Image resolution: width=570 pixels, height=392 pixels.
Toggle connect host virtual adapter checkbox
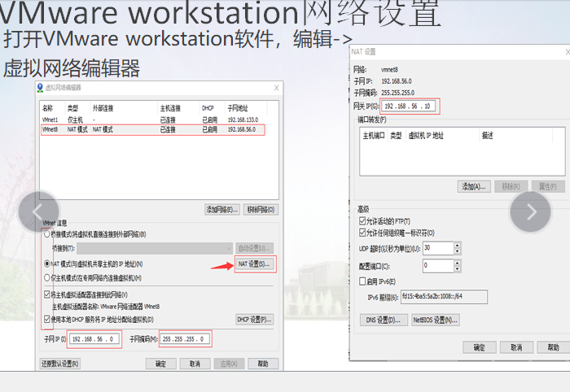click(47, 294)
